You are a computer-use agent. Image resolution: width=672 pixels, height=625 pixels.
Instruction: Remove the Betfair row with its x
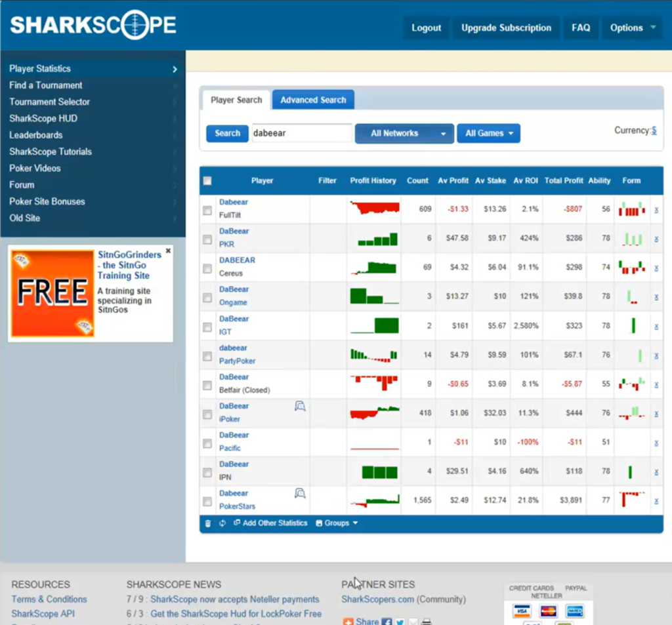(x=656, y=385)
